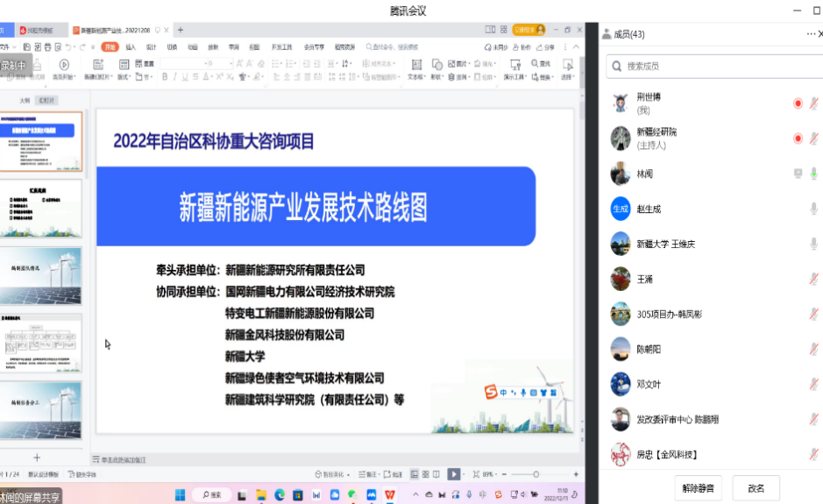
Task: Open WPS Office from the taskbar
Action: click(x=388, y=494)
